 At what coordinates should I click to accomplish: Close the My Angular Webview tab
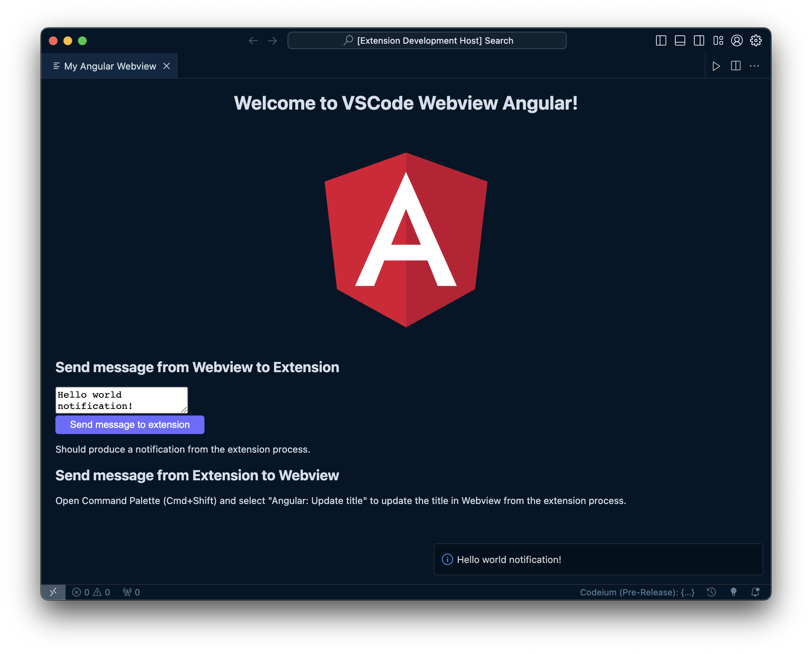167,66
